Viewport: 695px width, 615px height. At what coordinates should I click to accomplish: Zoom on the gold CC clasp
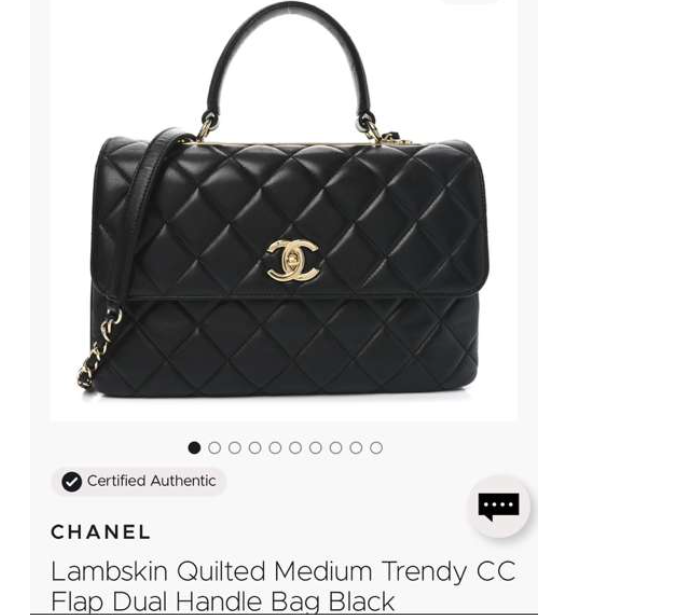[293, 261]
